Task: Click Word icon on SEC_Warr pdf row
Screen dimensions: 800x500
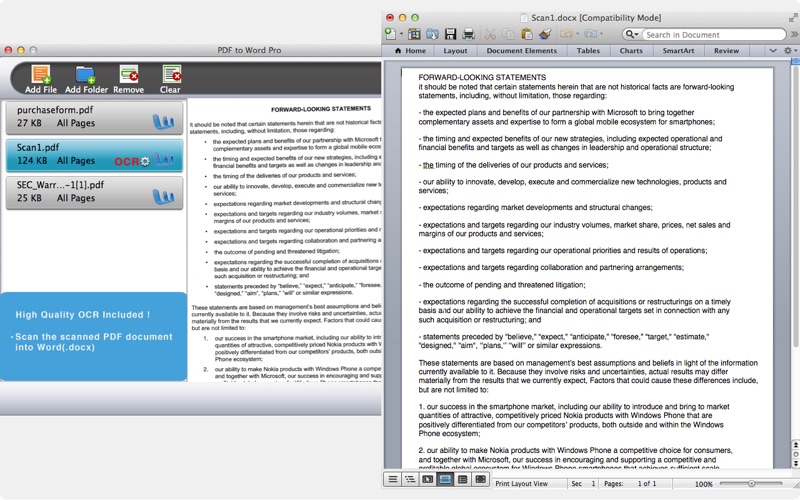Action: click(x=163, y=197)
